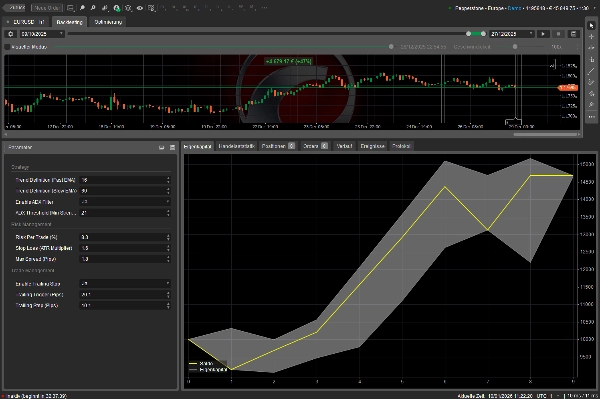600x399 pixels.
Task: Click the visual mode progress slider handle
Action: 391,47
